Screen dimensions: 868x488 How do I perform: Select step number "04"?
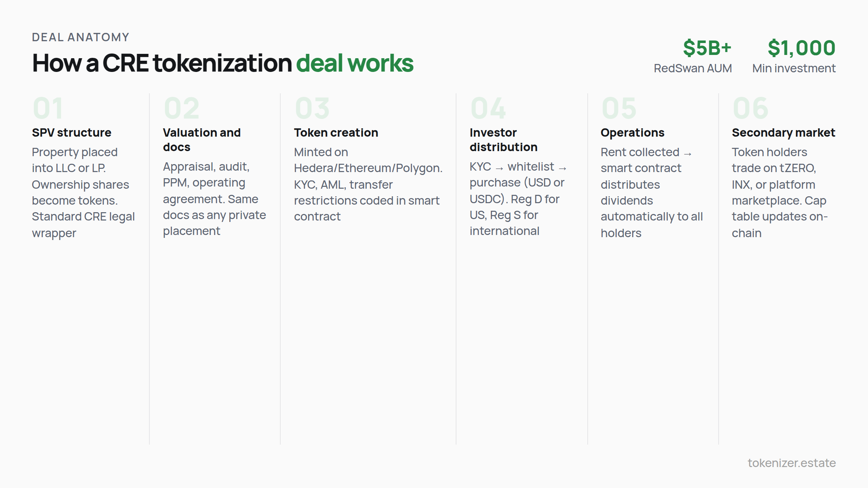[489, 107]
